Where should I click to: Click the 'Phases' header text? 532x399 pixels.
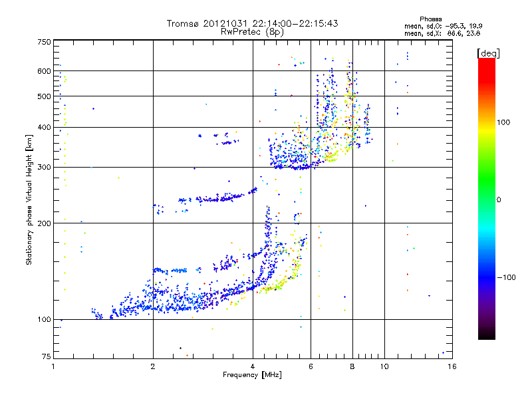pos(430,19)
